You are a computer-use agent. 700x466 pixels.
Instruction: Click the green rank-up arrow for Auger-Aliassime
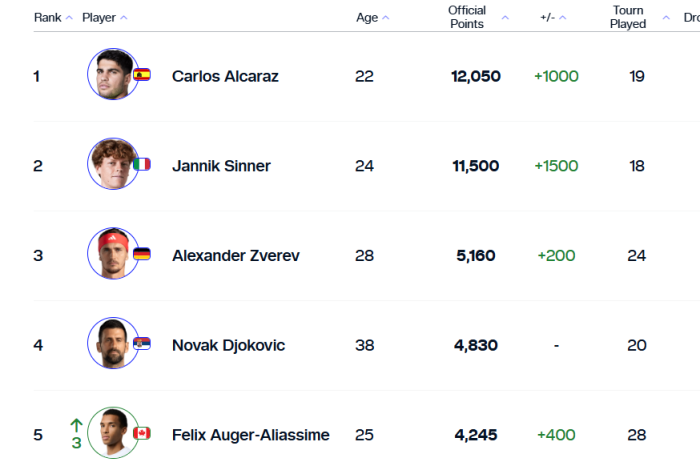click(76, 425)
